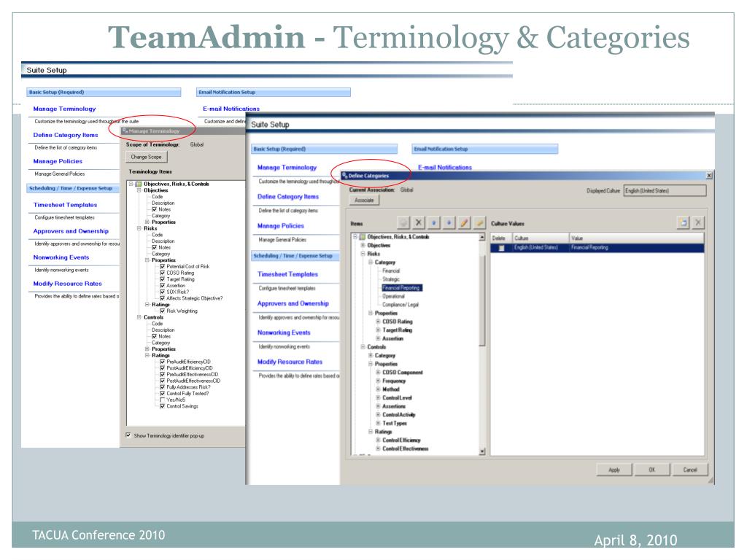Open Define Category Items in front Suite Setup
Image resolution: width=747 pixels, height=560 pixels.
288,197
